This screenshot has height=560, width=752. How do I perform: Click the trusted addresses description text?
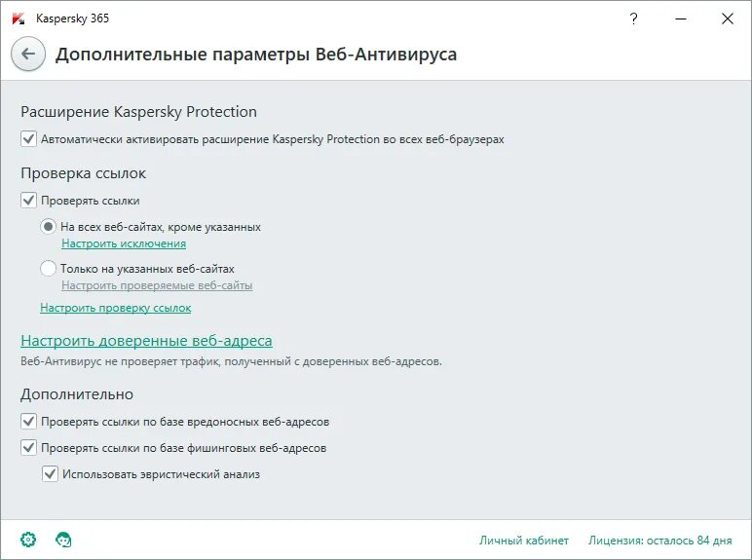[231, 361]
